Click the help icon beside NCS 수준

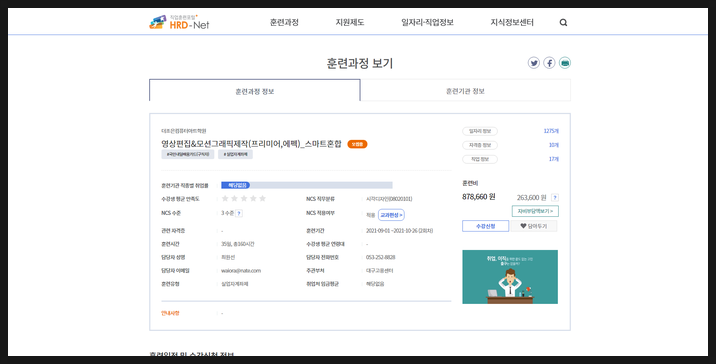click(239, 213)
